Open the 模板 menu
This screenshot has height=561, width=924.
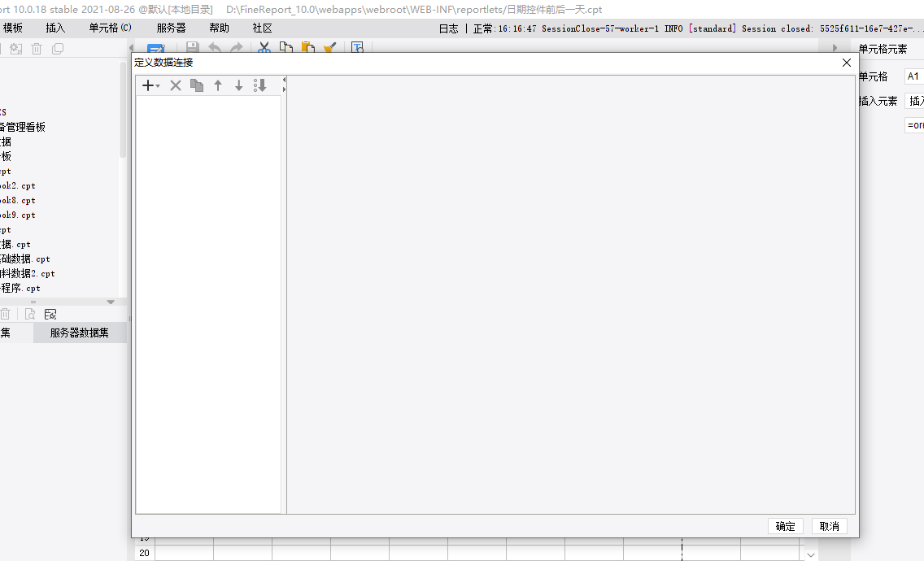[13, 28]
